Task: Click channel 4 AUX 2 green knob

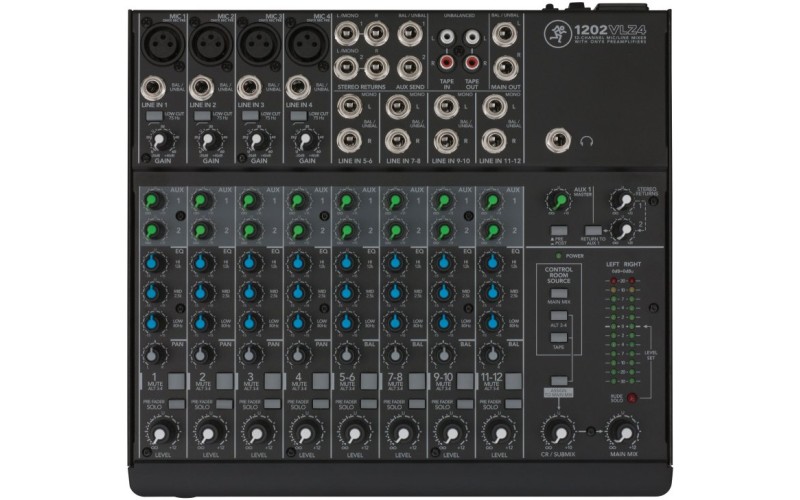Action: pos(298,231)
